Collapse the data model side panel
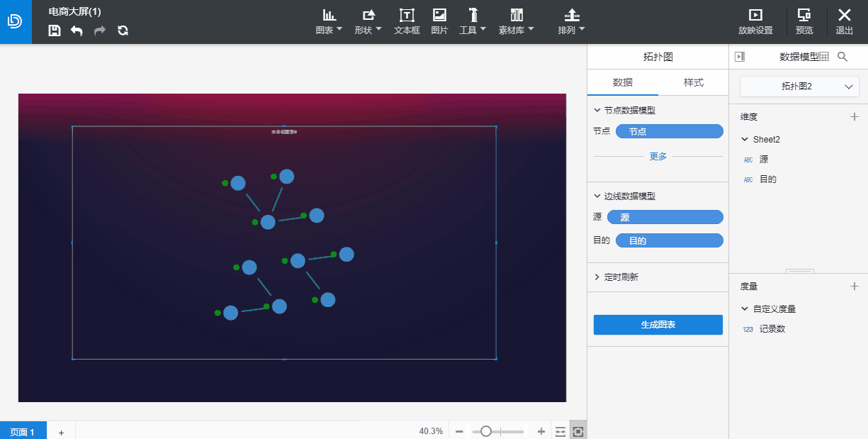868x439 pixels. tap(740, 57)
